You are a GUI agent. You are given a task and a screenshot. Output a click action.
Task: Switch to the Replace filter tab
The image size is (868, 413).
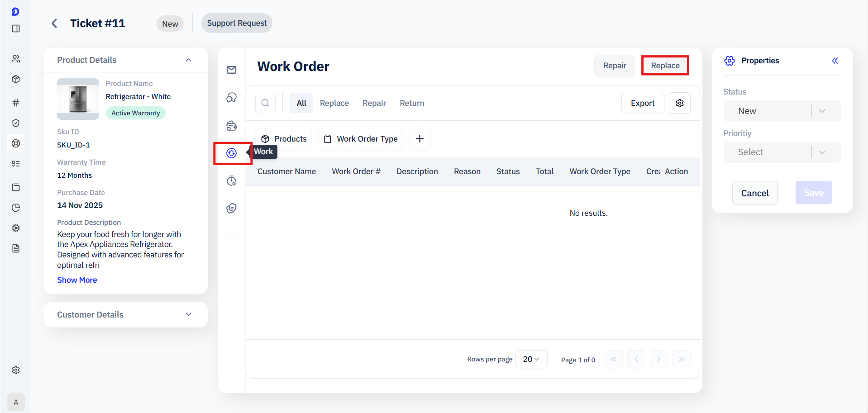(x=334, y=103)
